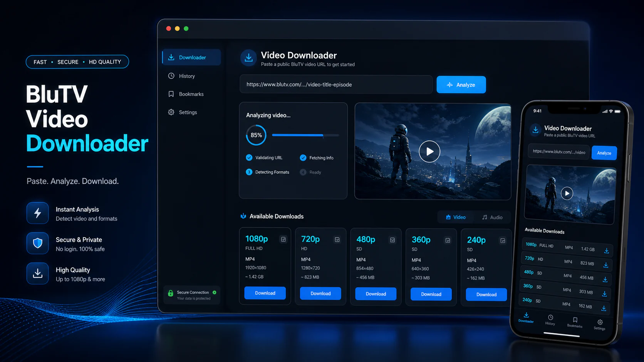This screenshot has height=362, width=644.
Task: Tap the phone Bookmarks bottom tab
Action: click(575, 322)
